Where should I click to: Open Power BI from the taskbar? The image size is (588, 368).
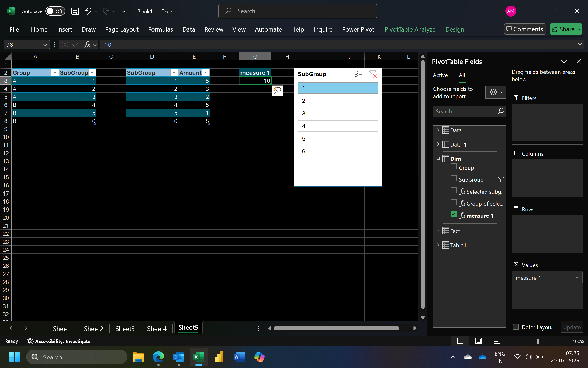(x=219, y=357)
